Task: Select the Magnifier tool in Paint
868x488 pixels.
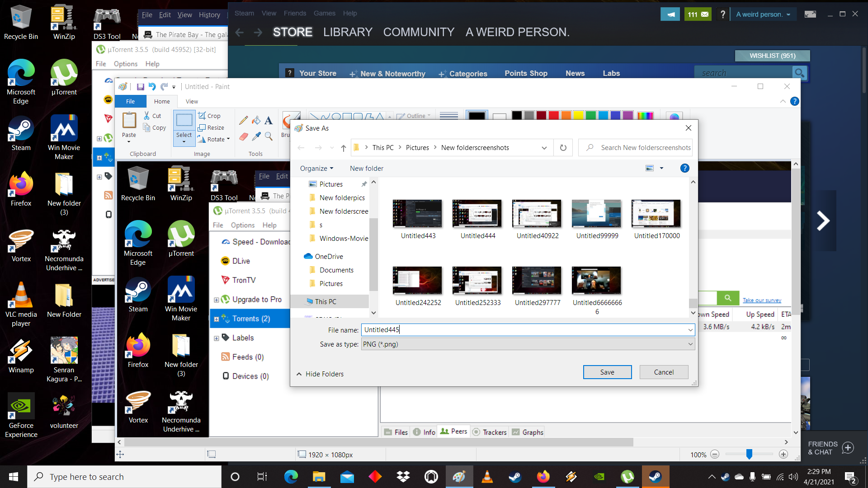Action: point(269,137)
